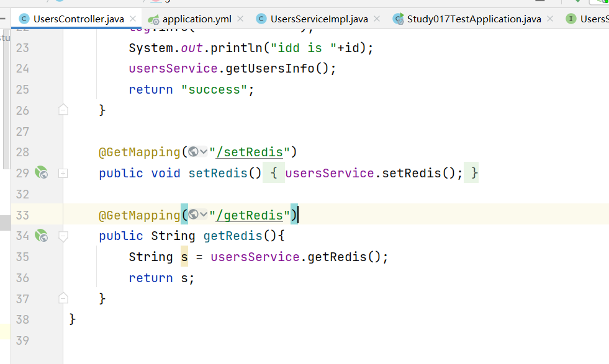Expand the folded code marker on line 29
This screenshot has width=609, height=364.
point(63,173)
